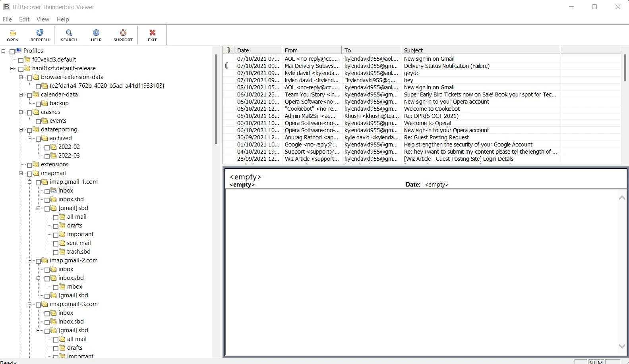The width and height of the screenshot is (629, 364).
Task: Select the Welcome to Cookiebot email
Action: (432, 109)
